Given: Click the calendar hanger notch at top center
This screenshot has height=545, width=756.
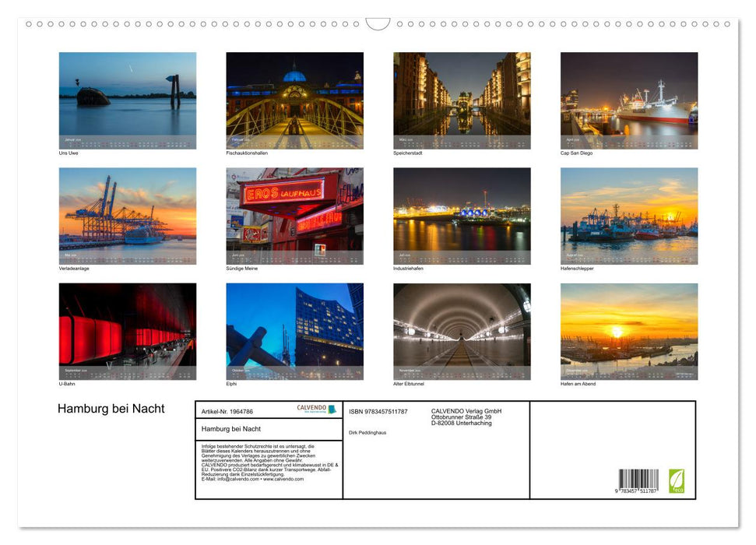Looking at the screenshot, I should point(378,24).
